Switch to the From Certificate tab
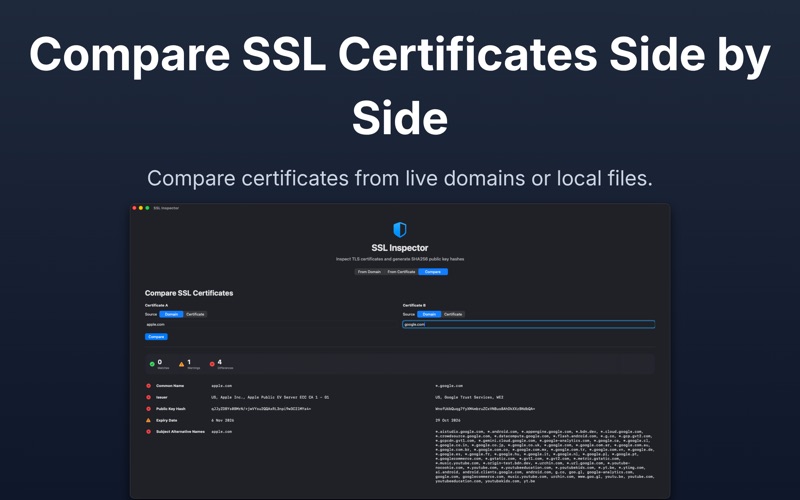 401,272
